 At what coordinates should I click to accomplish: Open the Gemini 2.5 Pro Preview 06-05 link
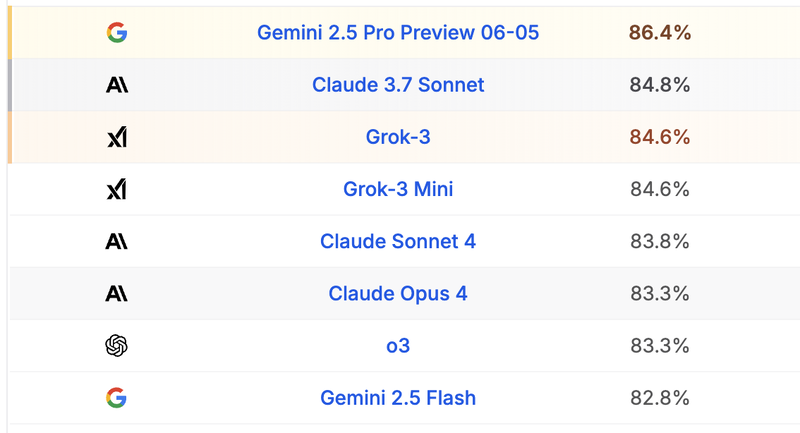(398, 33)
